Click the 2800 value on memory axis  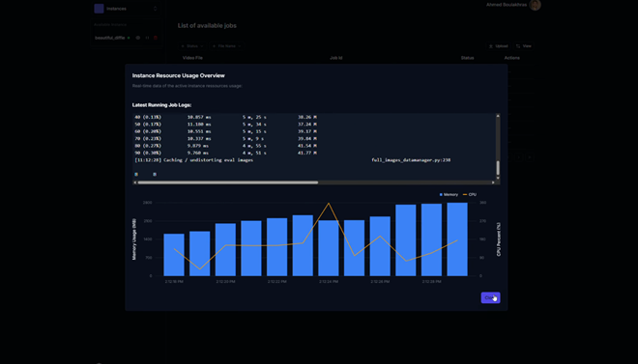(147, 203)
